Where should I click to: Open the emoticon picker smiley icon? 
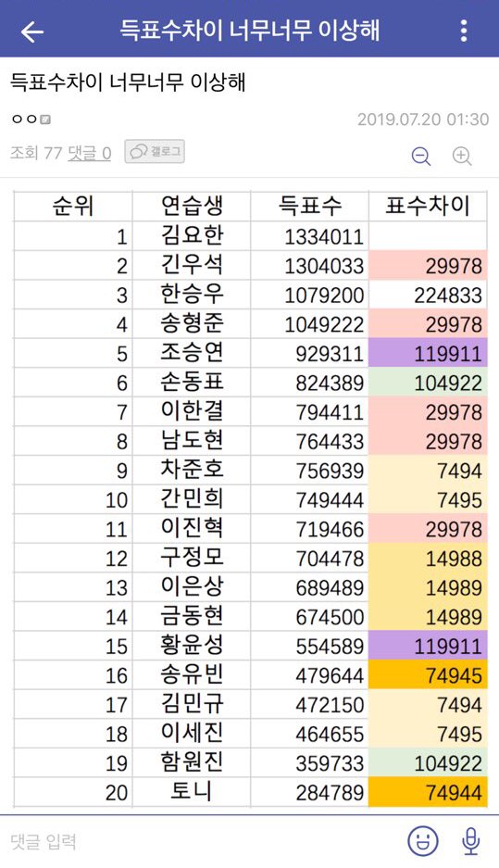tap(423, 840)
